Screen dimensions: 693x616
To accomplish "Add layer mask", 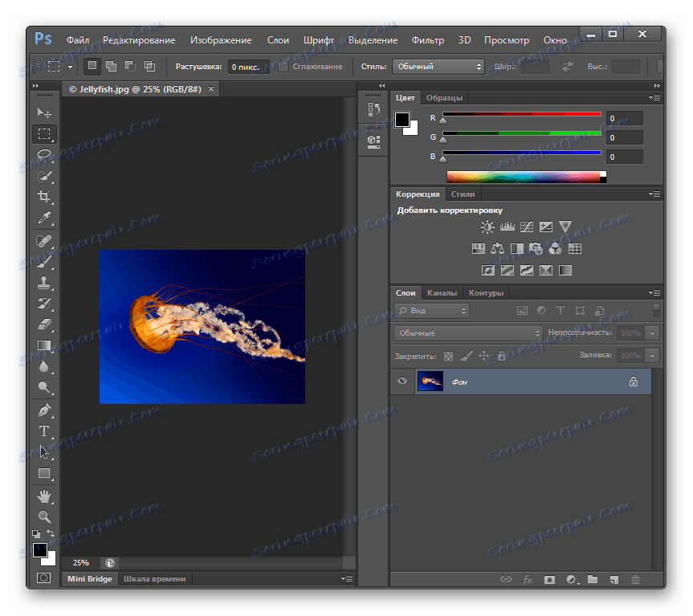I will [549, 579].
